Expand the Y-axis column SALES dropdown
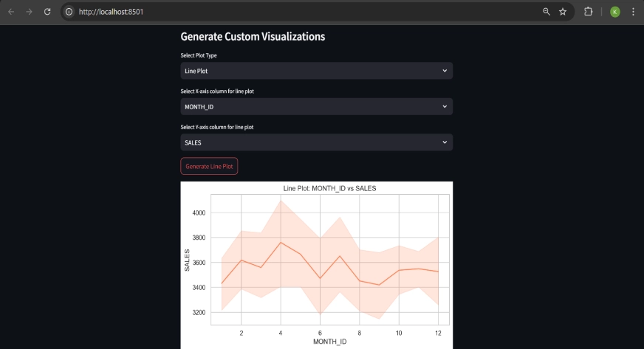The height and width of the screenshot is (349, 644). coord(317,142)
